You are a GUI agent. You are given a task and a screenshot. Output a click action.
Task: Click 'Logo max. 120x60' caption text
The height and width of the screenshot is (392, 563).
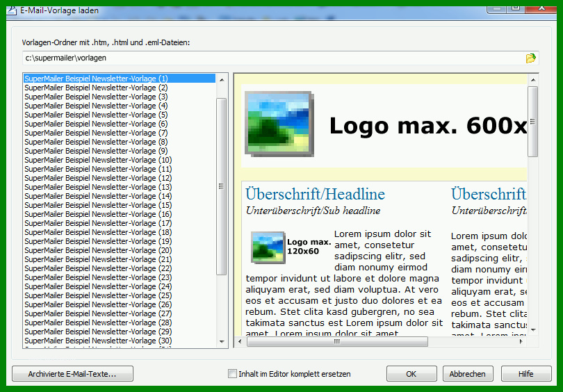tap(309, 247)
